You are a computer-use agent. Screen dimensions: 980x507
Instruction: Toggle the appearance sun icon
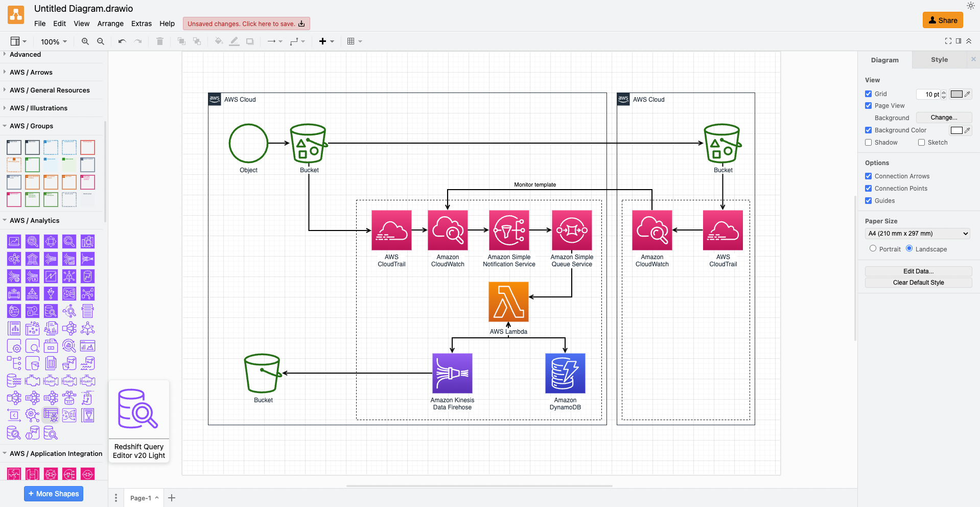[970, 6]
